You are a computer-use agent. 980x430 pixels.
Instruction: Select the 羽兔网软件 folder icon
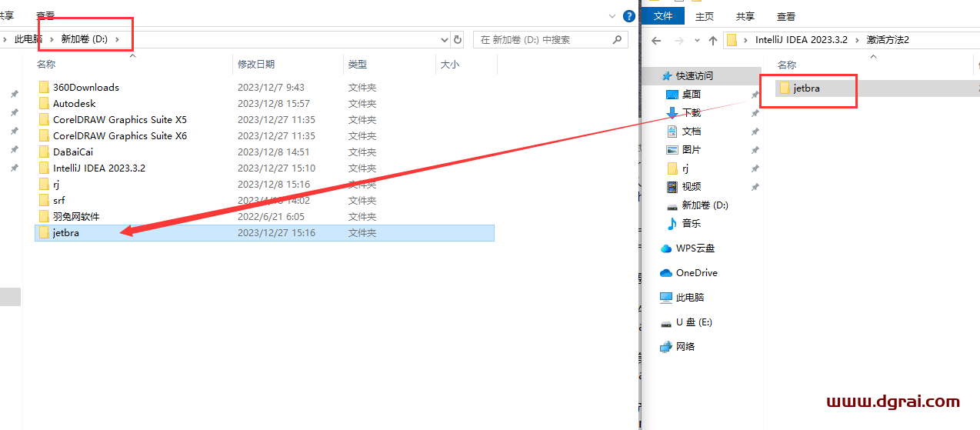[44, 216]
